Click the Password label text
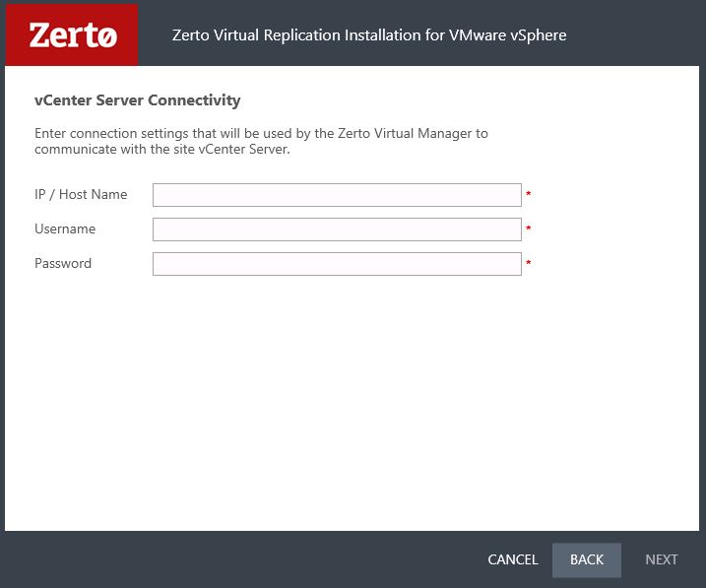This screenshot has width=706, height=588. point(63,263)
